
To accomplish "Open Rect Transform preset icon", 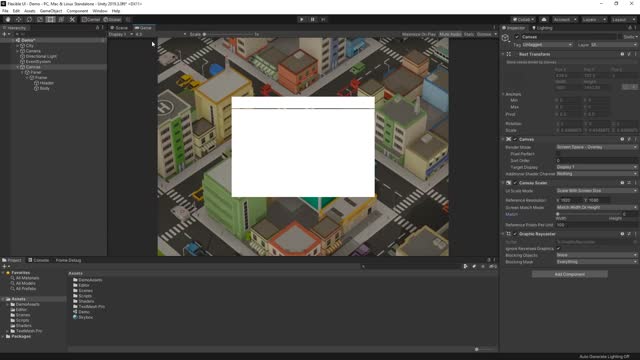I will 629,54.
